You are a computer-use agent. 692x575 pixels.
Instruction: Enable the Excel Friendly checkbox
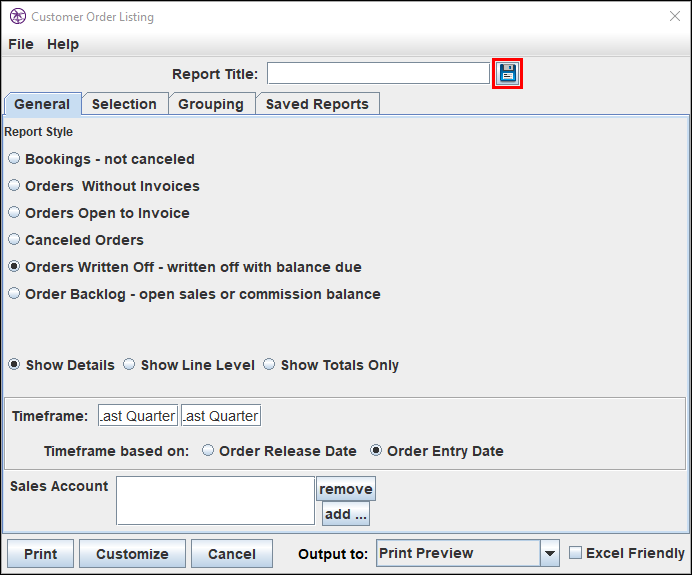point(575,552)
